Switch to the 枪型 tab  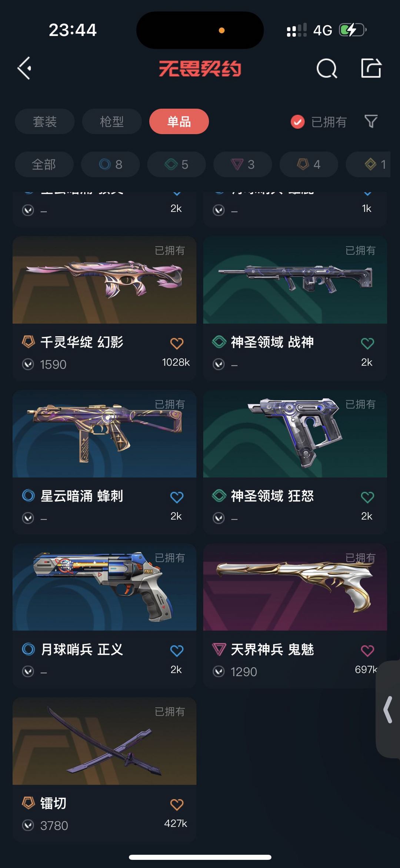[112, 121]
